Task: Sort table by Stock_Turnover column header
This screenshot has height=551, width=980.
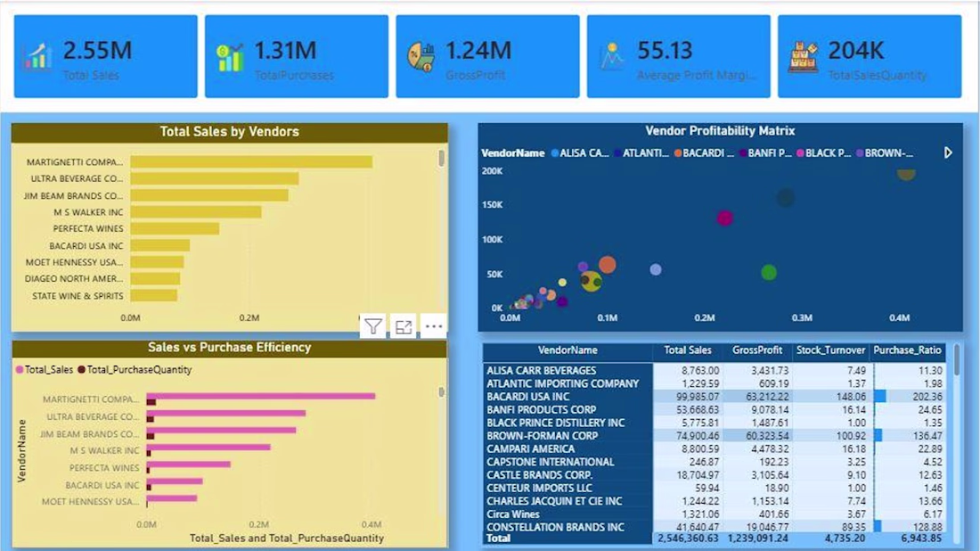Action: pyautogui.click(x=830, y=350)
